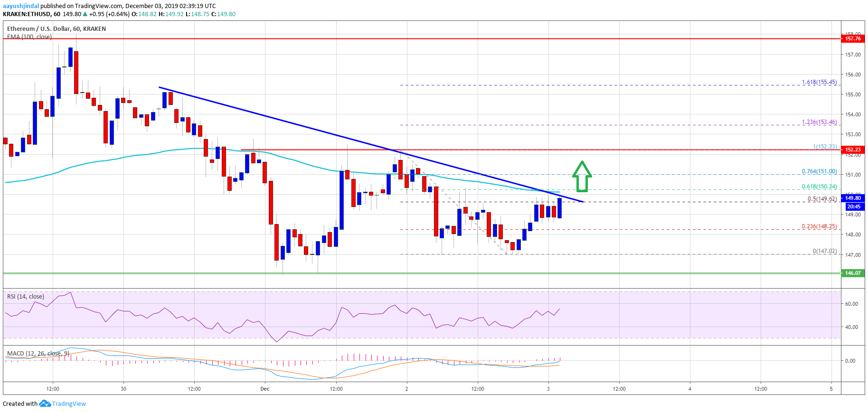The width and height of the screenshot is (868, 412).
Task: Click the C:149.80 close price value
Action: point(223,14)
